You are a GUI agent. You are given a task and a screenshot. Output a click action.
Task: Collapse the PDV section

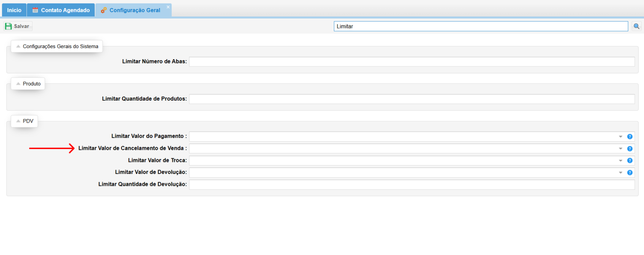18,121
